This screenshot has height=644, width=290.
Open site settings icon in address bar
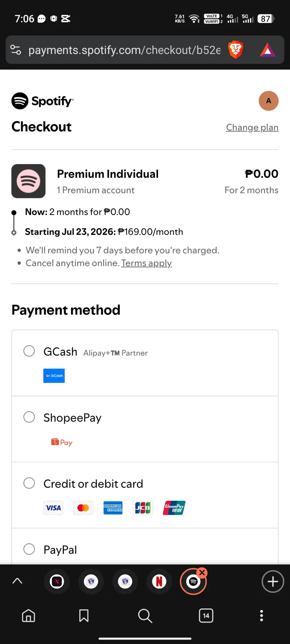pyautogui.click(x=16, y=50)
